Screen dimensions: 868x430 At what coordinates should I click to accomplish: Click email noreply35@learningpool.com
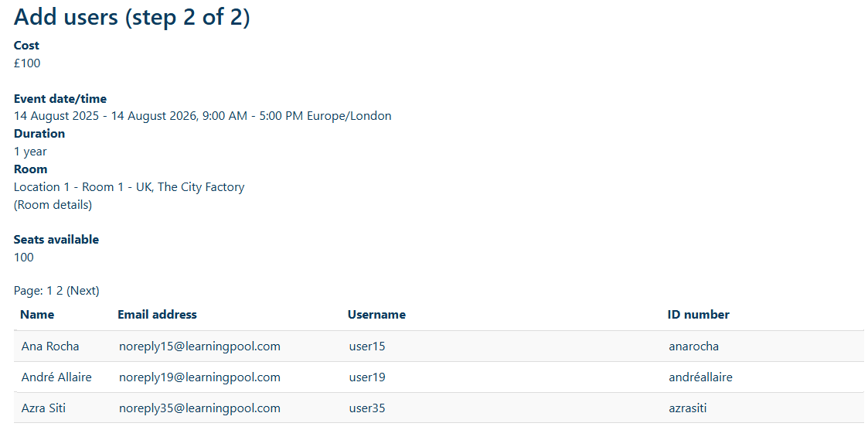click(199, 408)
